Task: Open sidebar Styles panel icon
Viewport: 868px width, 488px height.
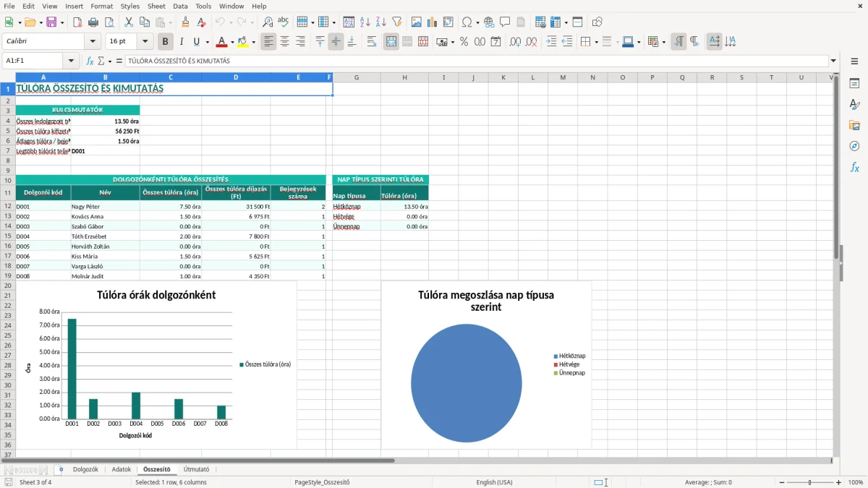Action: point(854,105)
